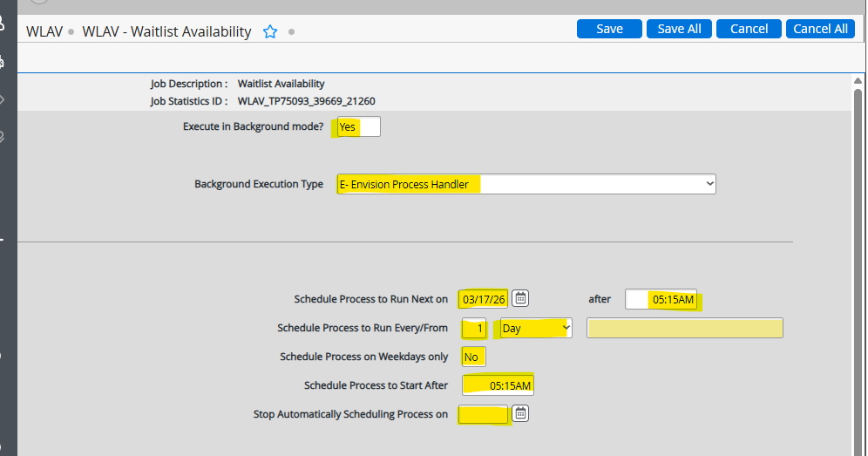868x456 pixels.
Task: Click Stop Automatically Scheduling Process on label
Action: tap(350, 414)
